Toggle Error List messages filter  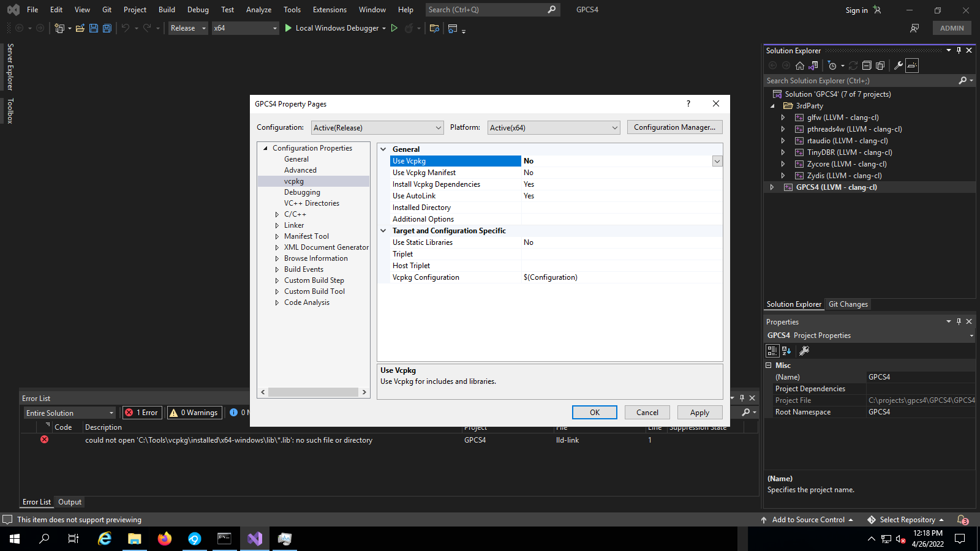click(x=239, y=412)
